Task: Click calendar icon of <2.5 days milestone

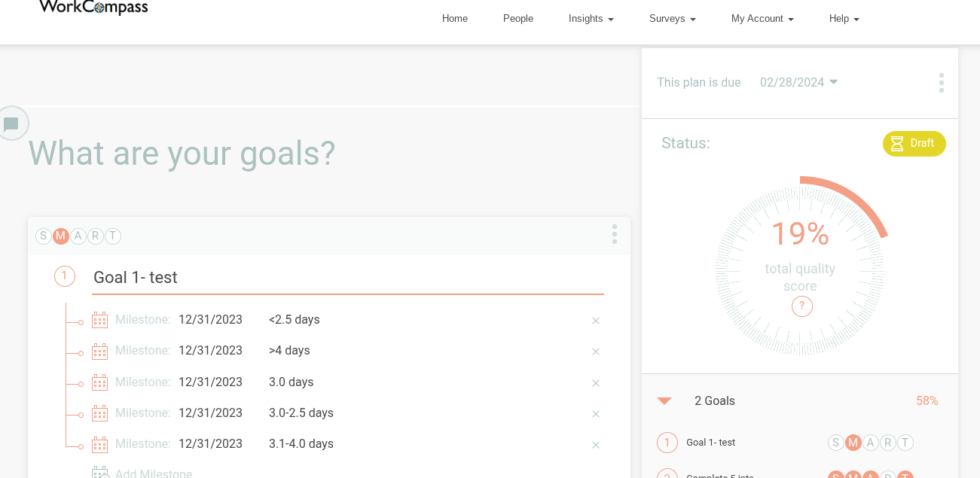Action: coord(99,320)
